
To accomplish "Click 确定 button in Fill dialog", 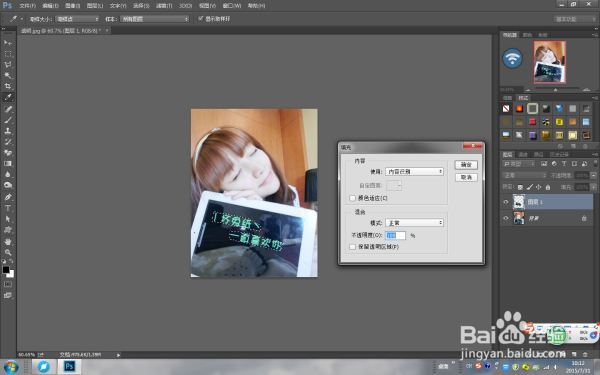I will point(466,165).
